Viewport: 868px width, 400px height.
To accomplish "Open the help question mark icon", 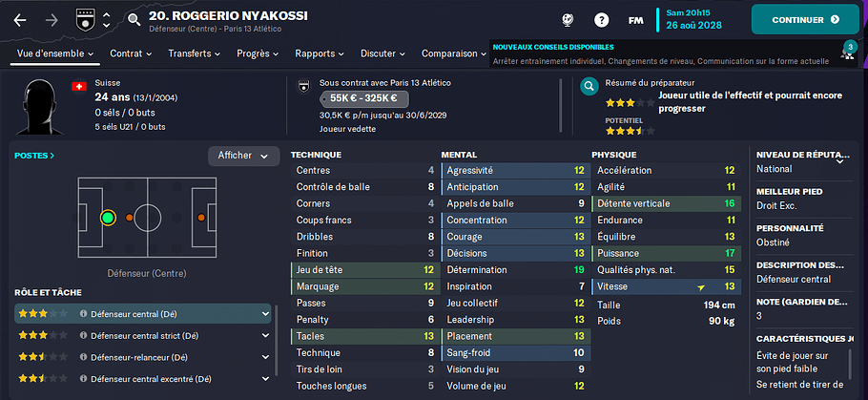I will [x=602, y=19].
